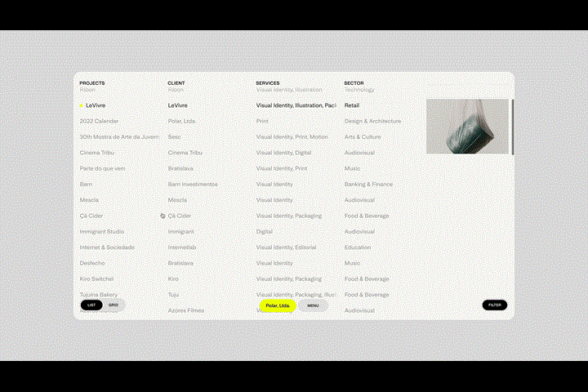Click the Sector column header
The image size is (588, 392).
tap(354, 82)
